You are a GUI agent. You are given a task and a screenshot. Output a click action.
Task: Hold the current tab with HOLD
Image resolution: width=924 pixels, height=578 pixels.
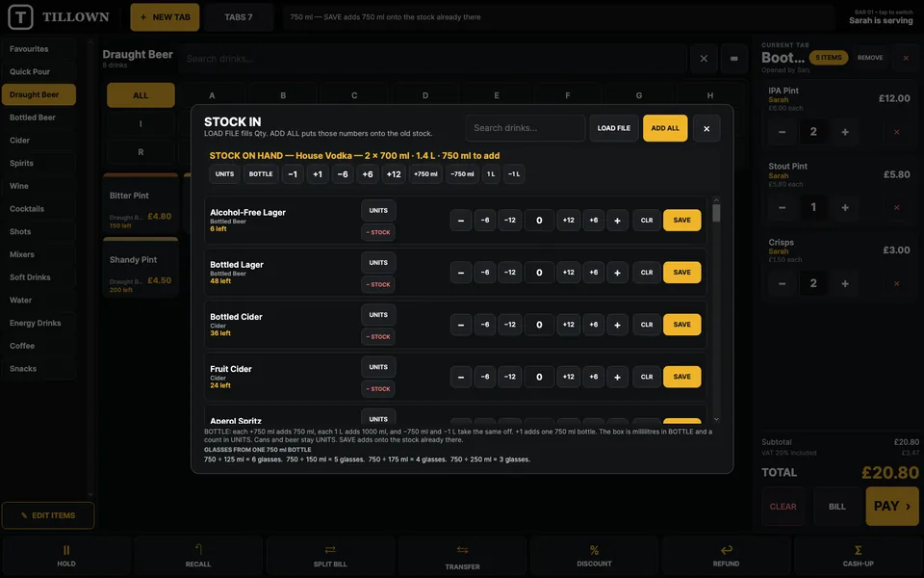(x=66, y=556)
